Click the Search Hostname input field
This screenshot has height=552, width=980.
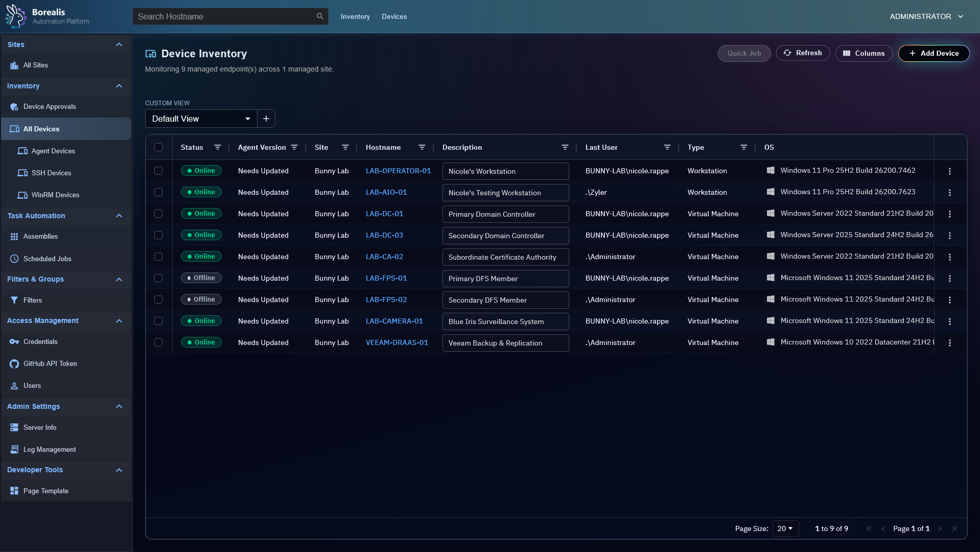pos(225,16)
